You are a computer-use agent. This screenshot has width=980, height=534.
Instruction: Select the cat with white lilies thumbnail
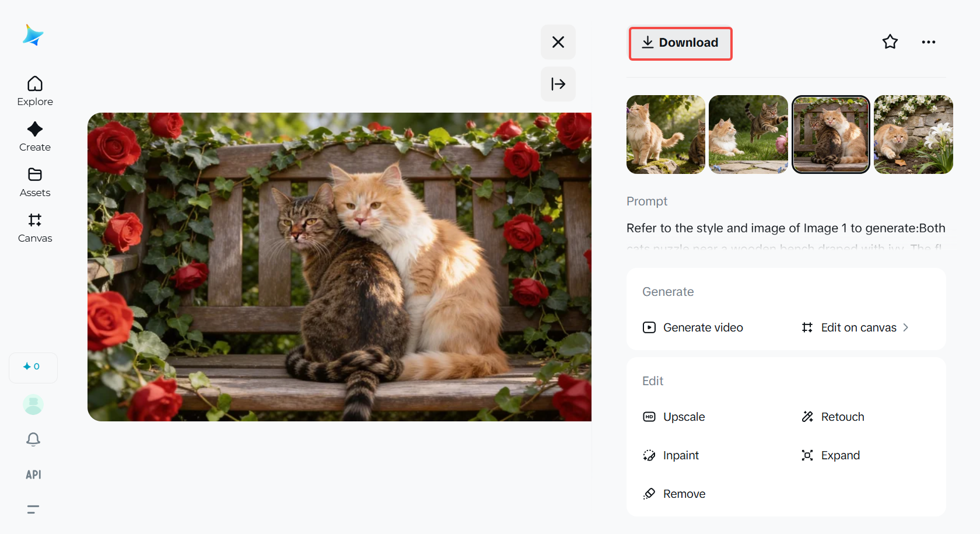coord(914,134)
